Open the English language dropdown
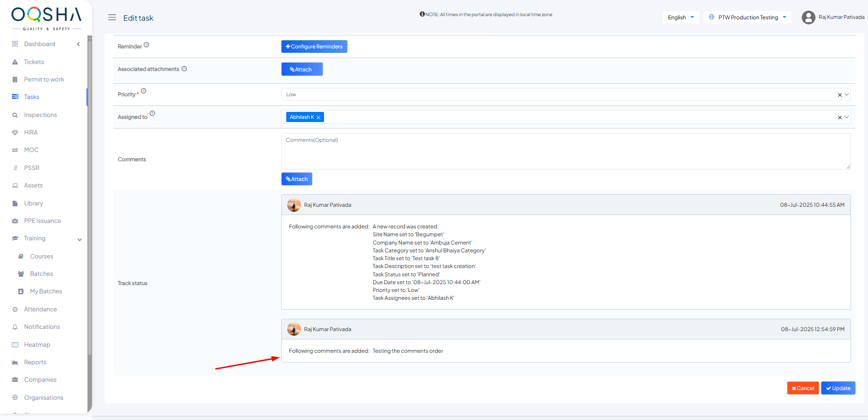The width and height of the screenshot is (868, 420). click(x=681, y=17)
